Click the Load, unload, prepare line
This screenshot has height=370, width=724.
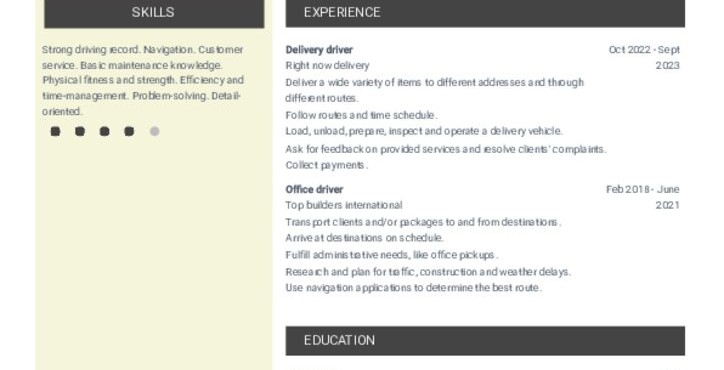pyautogui.click(x=424, y=131)
